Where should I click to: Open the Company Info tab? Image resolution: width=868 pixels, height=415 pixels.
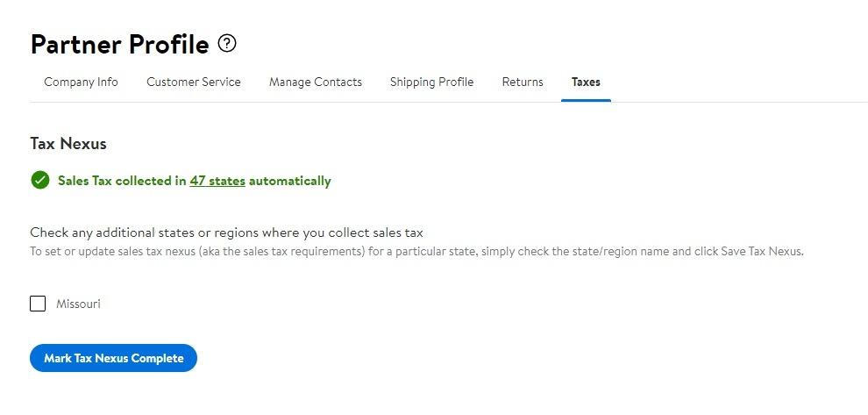(81, 82)
